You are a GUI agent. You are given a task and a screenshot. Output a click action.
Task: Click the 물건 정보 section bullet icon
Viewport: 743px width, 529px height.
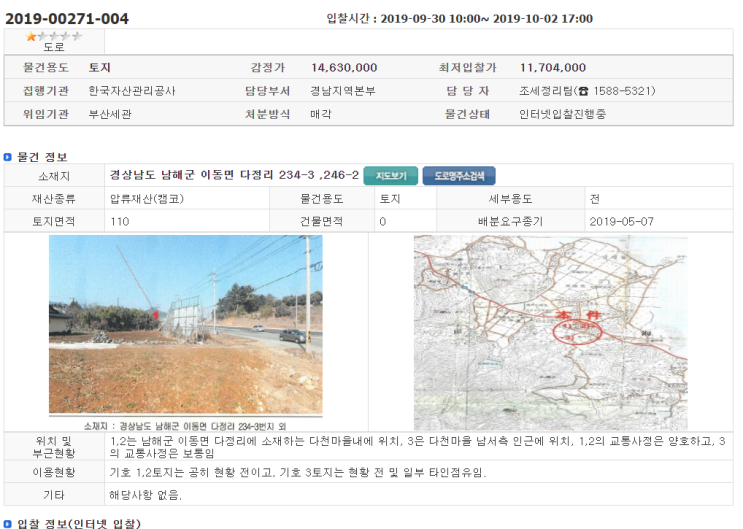coord(8,157)
